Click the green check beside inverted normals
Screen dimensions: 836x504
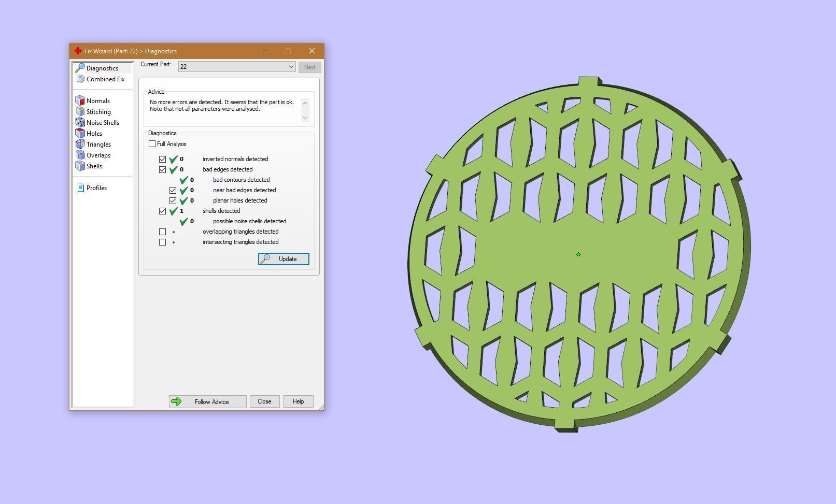click(x=174, y=159)
